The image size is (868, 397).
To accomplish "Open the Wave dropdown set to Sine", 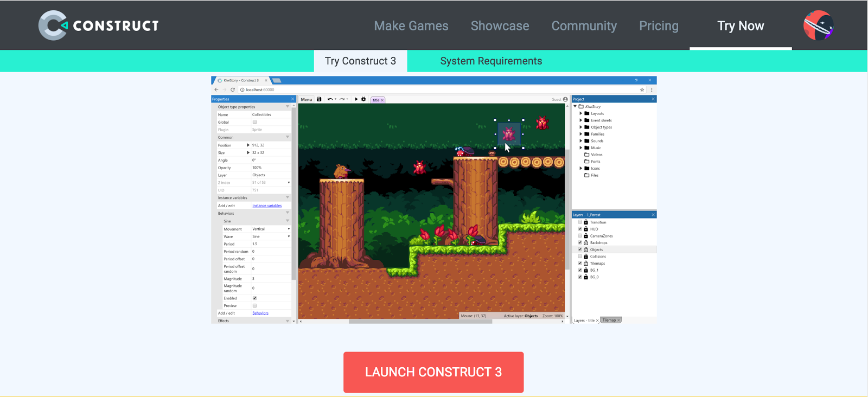I will [271, 236].
